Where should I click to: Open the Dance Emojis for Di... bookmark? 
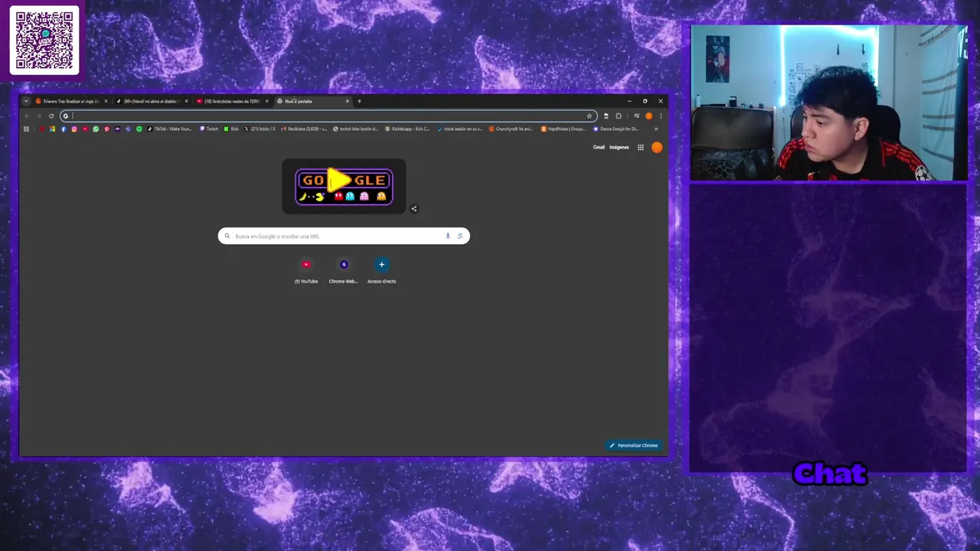tap(616, 129)
